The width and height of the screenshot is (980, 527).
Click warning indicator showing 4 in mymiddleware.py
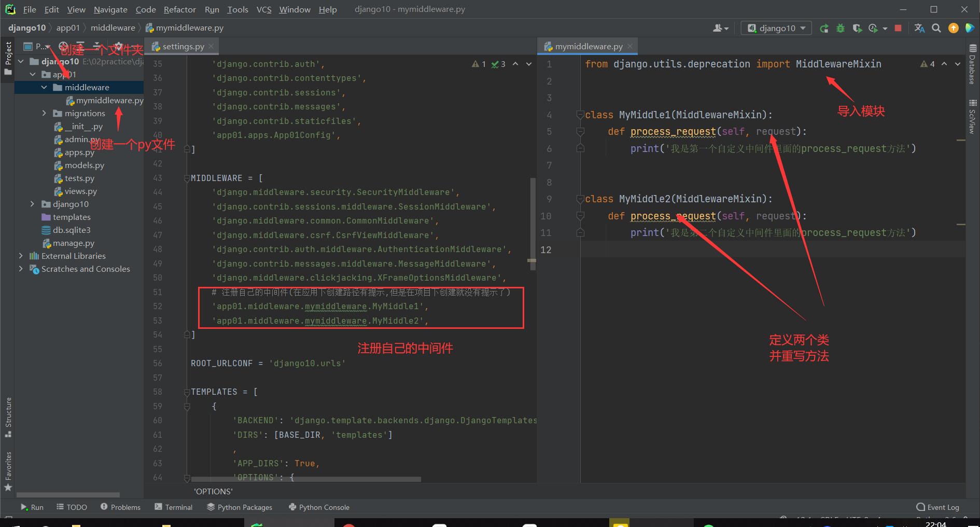coord(928,64)
